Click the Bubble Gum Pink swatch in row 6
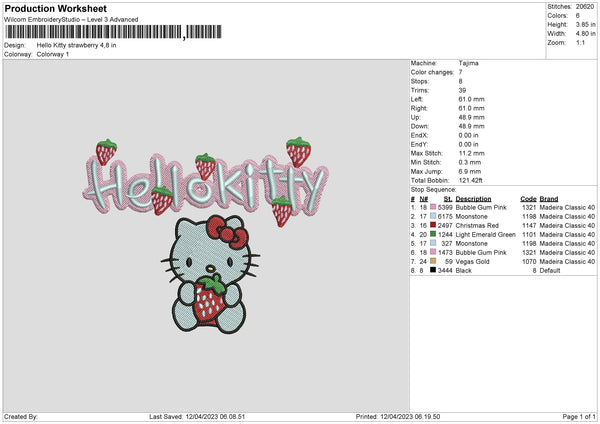This screenshot has width=600, height=424. tap(433, 252)
